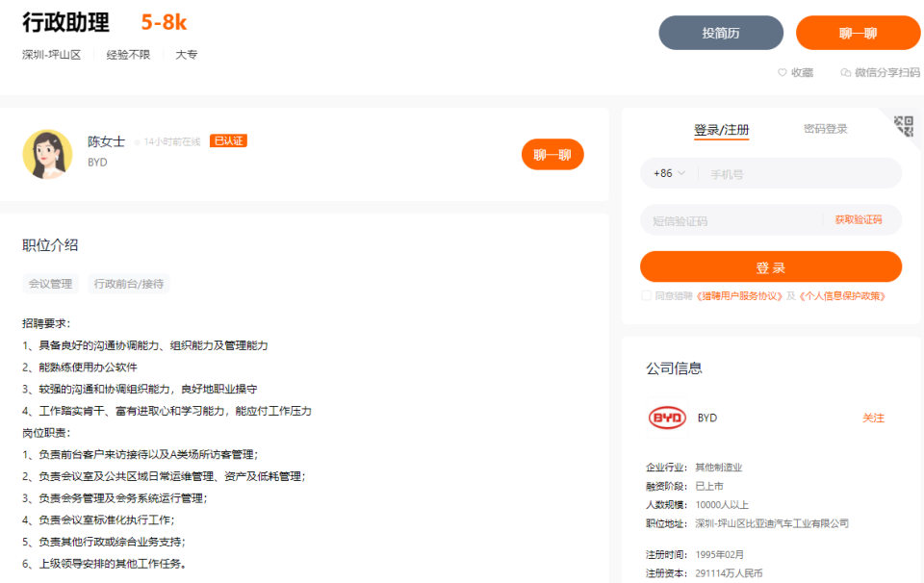Click the 已上市 financing stage value
The height and width of the screenshot is (583, 924).
709,486
